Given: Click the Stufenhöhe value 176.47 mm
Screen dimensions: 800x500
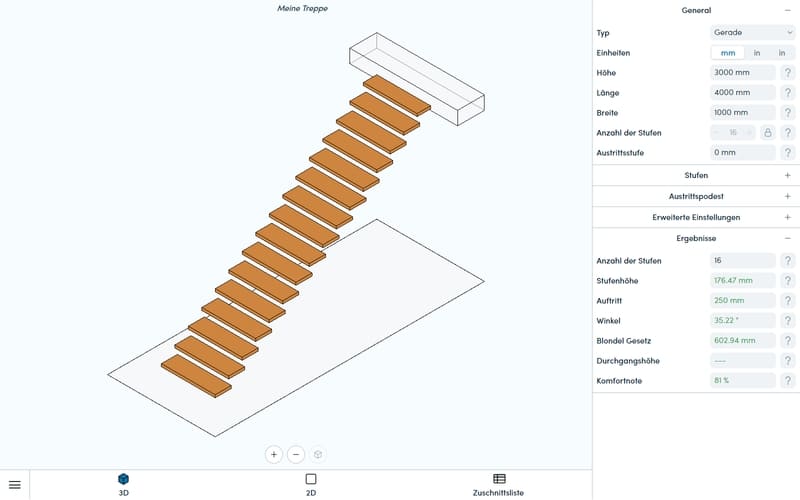Looking at the screenshot, I should pyautogui.click(x=743, y=280).
